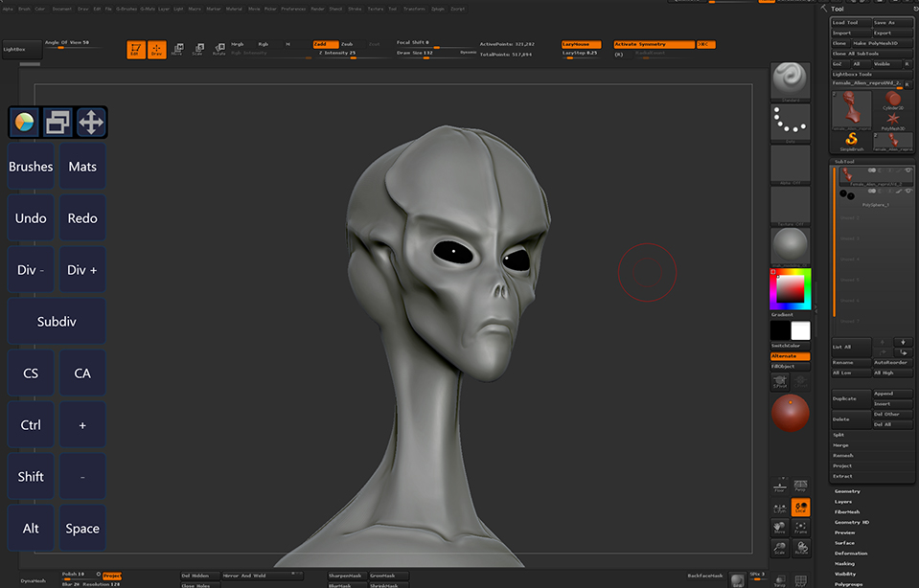Image resolution: width=919 pixels, height=588 pixels.
Task: Click the Draw mode icon
Action: click(x=155, y=50)
